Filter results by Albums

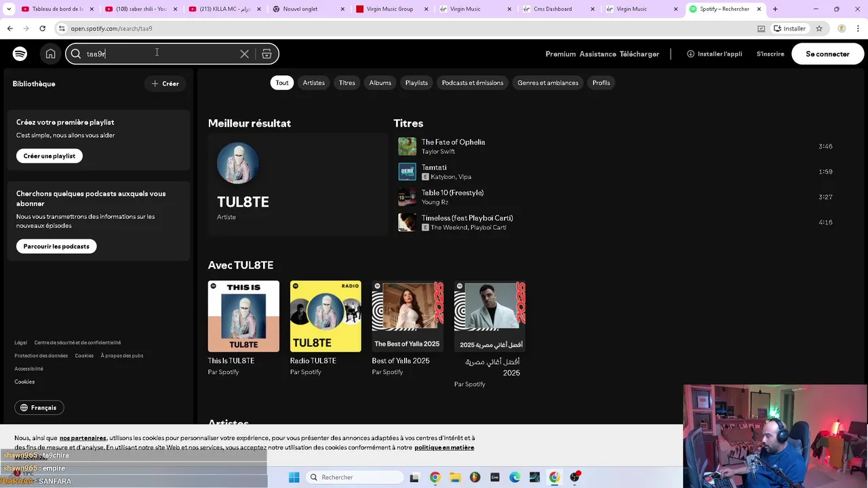tap(380, 83)
